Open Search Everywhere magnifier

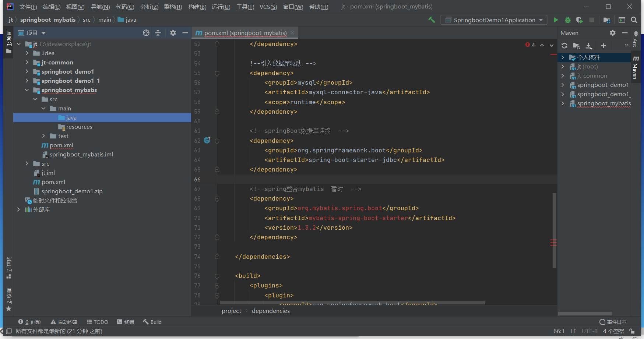pyautogui.click(x=634, y=20)
